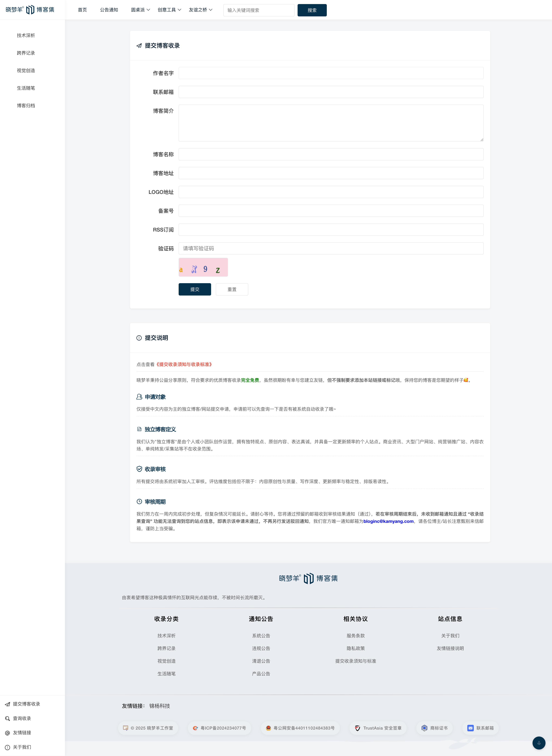The width and height of the screenshot is (552, 756).
Task: Click the @ icon for 友情链接
Action: tap(7, 733)
